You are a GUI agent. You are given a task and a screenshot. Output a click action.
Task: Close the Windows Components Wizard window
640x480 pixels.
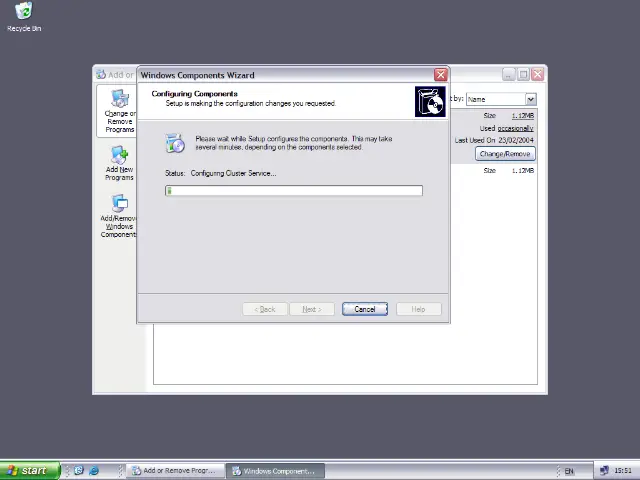(440, 75)
